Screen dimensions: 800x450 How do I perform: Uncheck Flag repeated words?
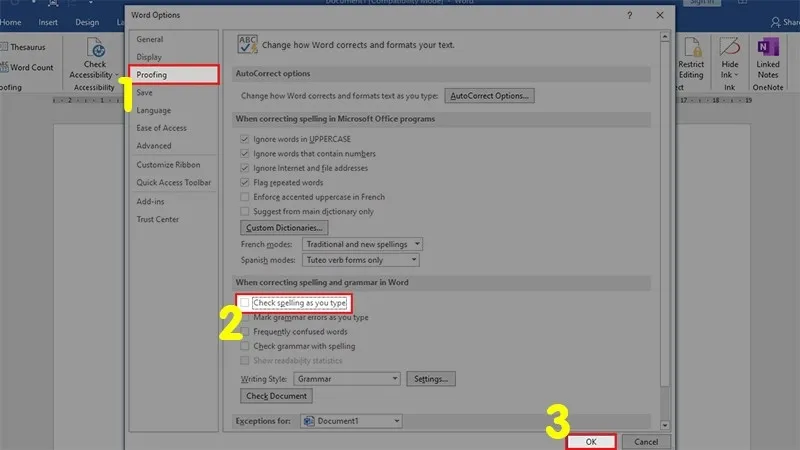pyautogui.click(x=245, y=183)
